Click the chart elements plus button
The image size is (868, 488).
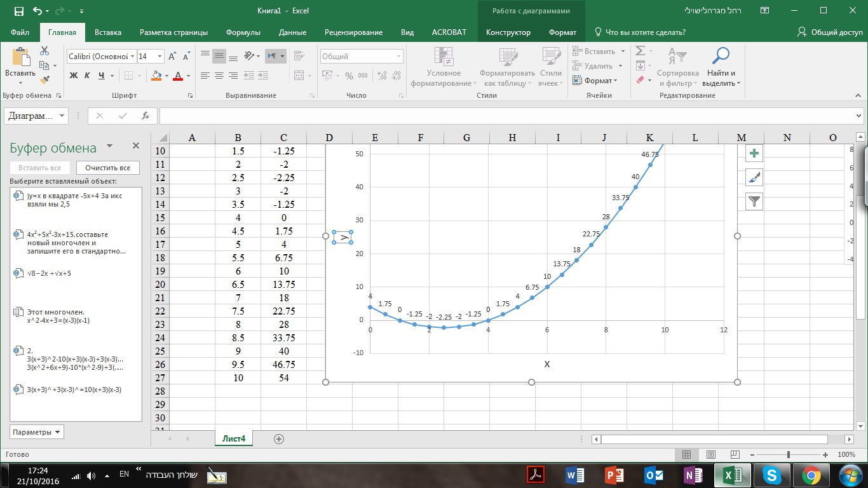point(754,153)
